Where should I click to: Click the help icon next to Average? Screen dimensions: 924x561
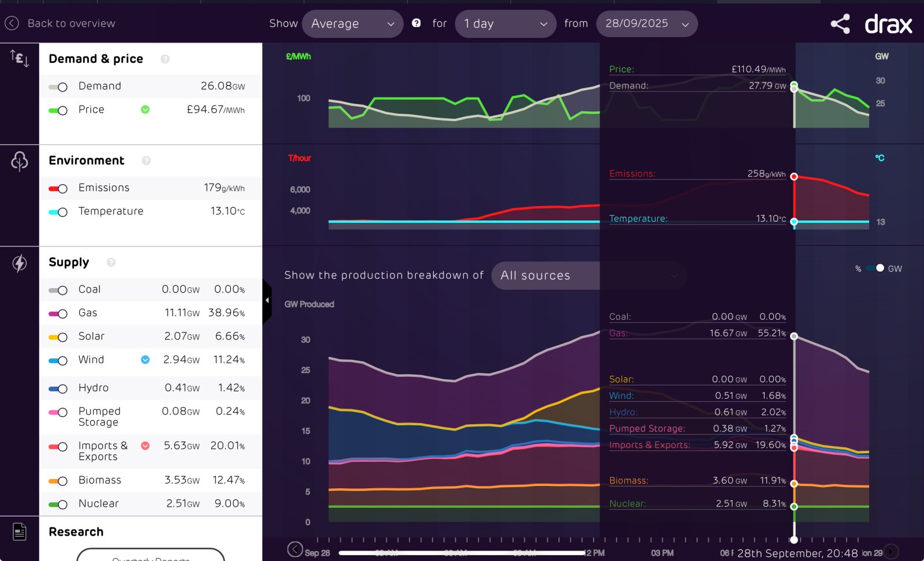416,23
